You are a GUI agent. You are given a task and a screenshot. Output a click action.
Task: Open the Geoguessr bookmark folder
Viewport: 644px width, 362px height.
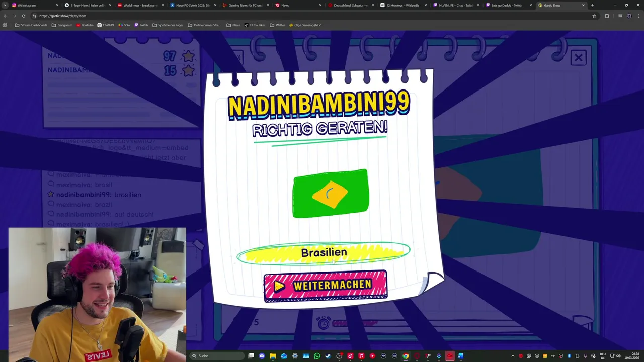[x=62, y=25]
